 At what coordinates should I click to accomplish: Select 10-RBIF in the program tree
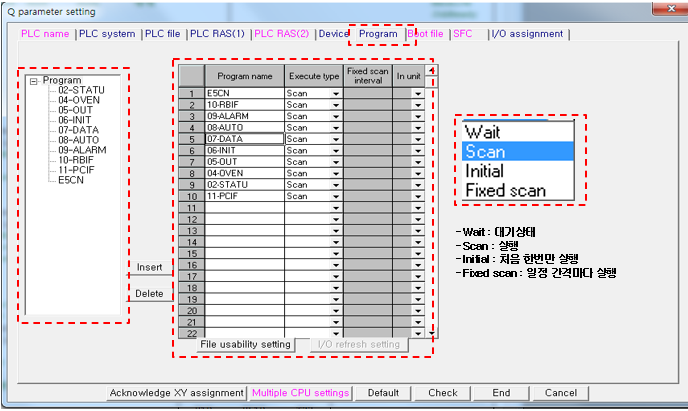(x=76, y=160)
